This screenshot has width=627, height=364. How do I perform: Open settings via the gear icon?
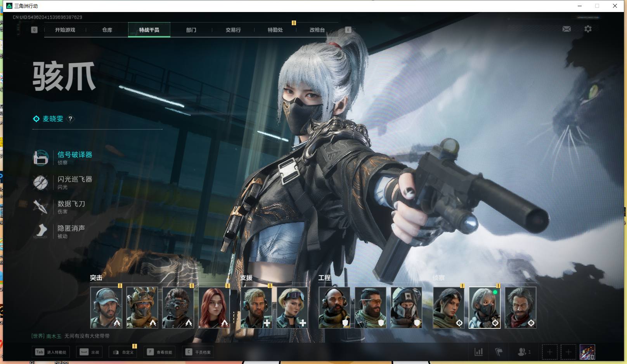point(588,29)
